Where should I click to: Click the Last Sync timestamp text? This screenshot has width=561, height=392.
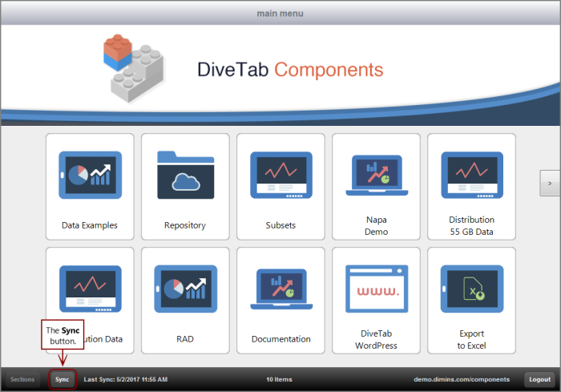[126, 379]
